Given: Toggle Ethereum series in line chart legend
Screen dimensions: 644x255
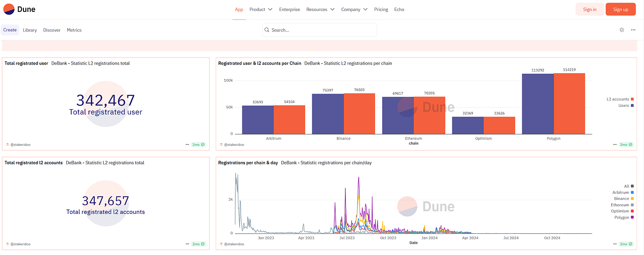Looking at the screenshot, I should tap(623, 205).
